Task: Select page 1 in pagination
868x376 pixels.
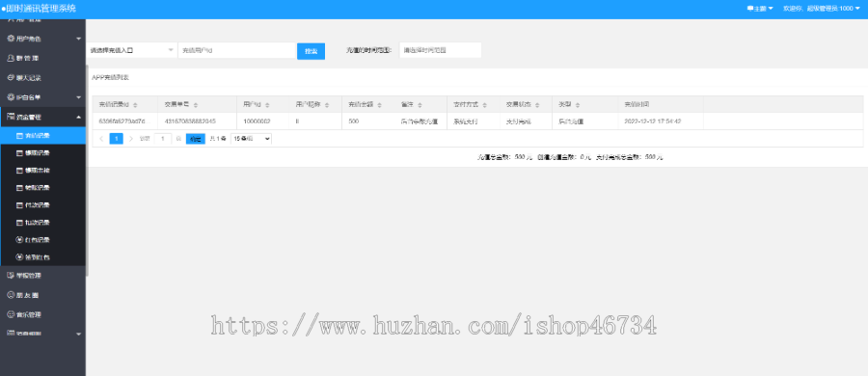Action: coord(117,139)
